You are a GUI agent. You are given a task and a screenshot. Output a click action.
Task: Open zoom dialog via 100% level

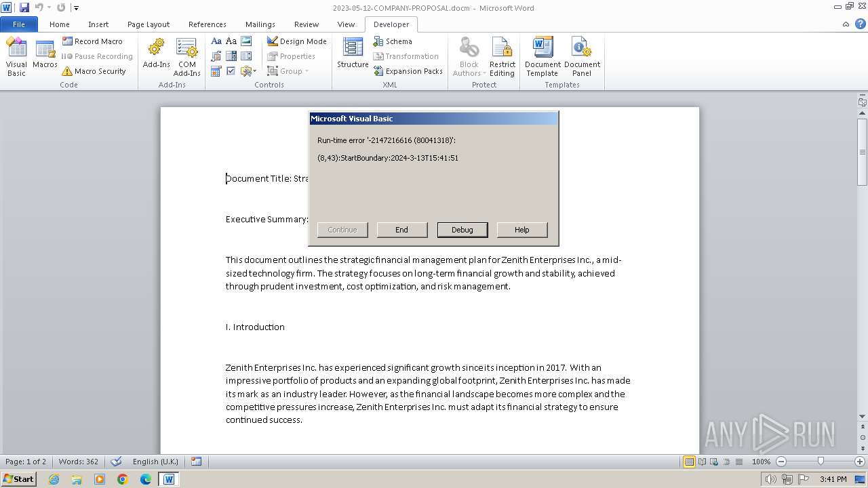(761, 462)
